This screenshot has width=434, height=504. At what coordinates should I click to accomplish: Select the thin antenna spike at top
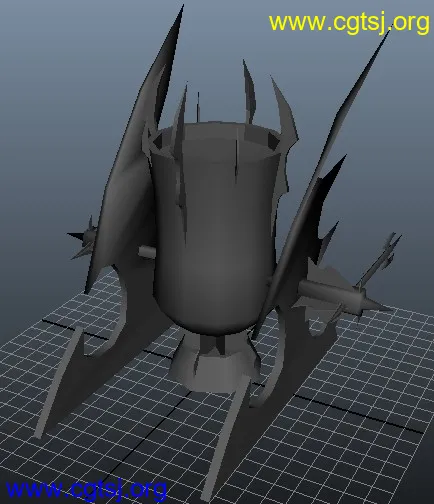[x=198, y=107]
